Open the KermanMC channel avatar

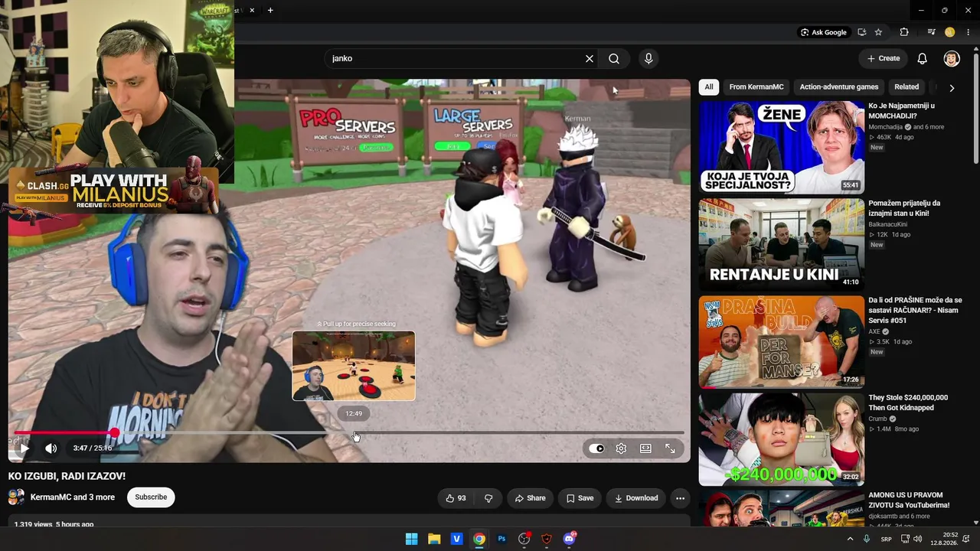coord(16,497)
